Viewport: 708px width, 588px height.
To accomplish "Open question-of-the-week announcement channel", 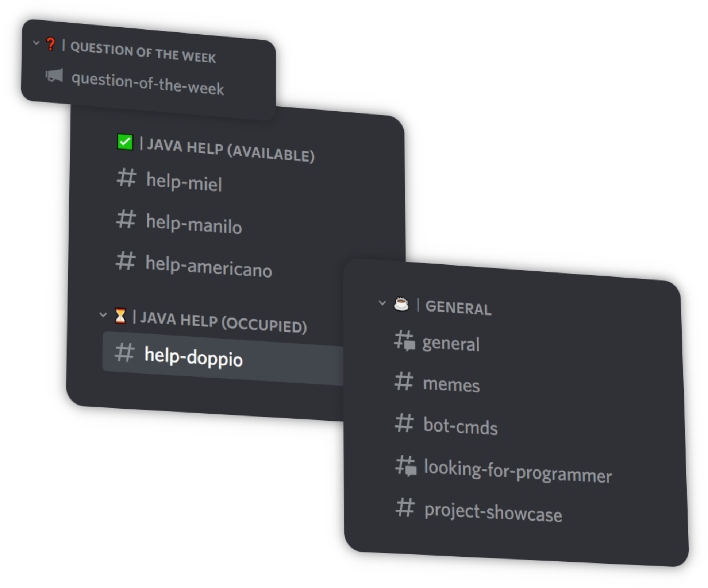I will point(147,84).
